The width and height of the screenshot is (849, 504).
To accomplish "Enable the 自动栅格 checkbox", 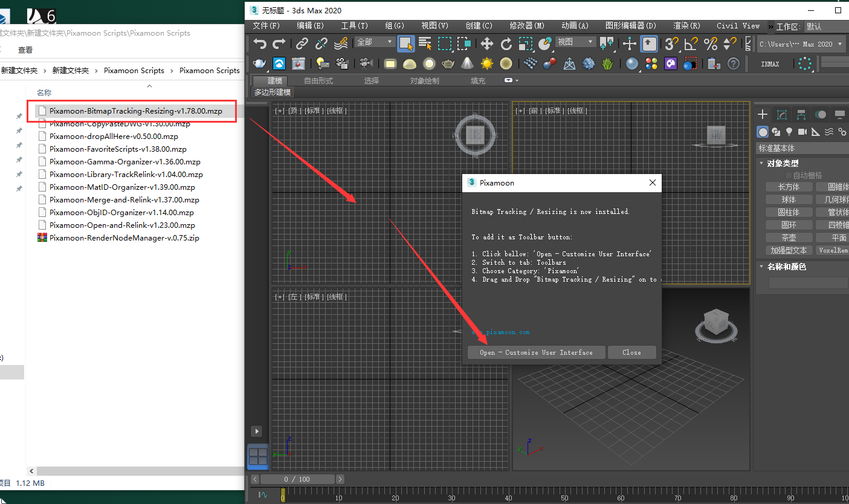I will point(789,175).
